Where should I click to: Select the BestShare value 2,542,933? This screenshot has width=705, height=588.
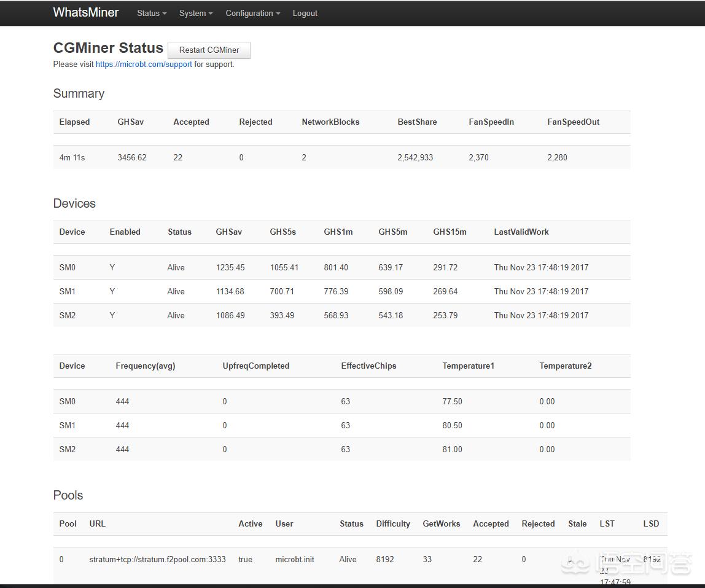(x=415, y=157)
